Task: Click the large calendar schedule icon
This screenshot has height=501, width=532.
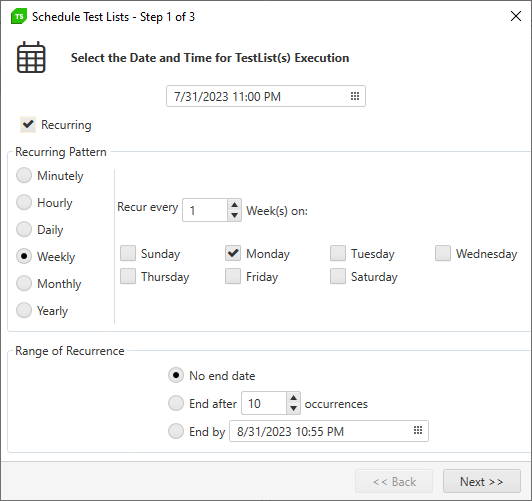Action: click(x=31, y=57)
